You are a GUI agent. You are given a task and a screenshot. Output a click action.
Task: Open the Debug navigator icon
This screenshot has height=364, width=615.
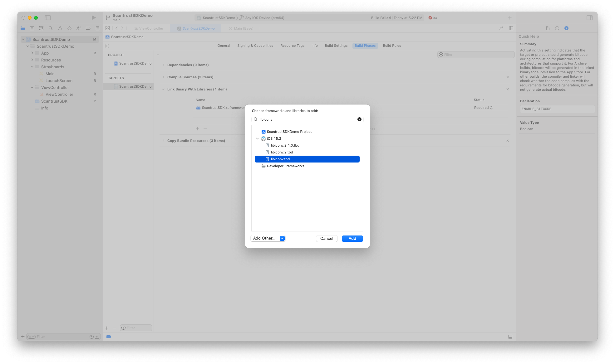[x=79, y=28]
